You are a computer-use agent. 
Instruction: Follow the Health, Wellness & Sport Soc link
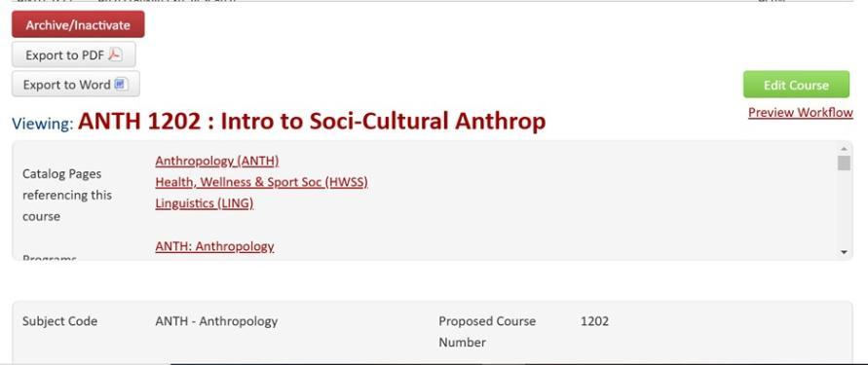pos(261,182)
